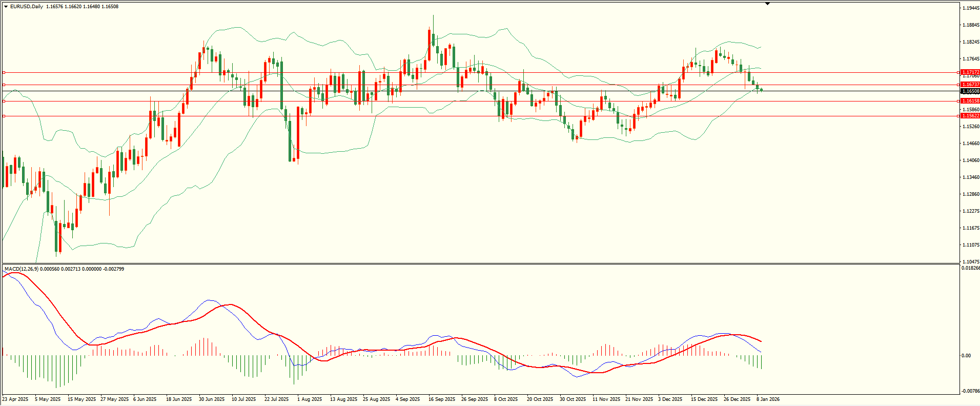The width and height of the screenshot is (980, 406).
Task: Click the red 1.15622 price tag
Action: [970, 116]
